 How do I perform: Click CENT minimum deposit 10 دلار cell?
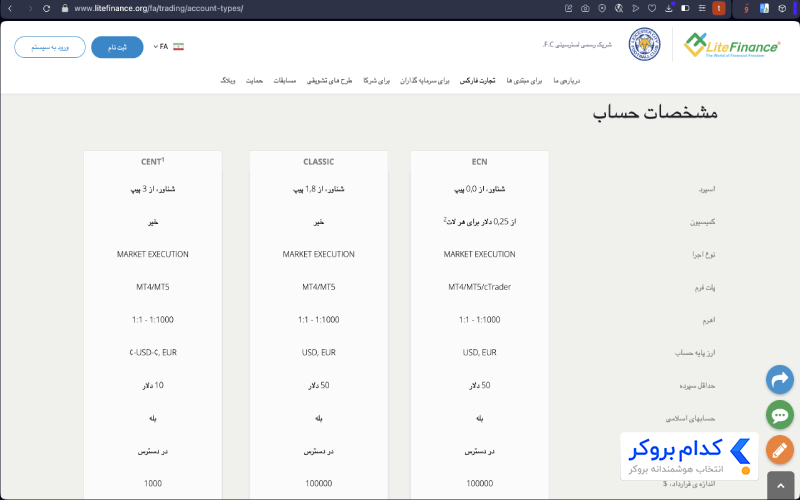click(153, 385)
